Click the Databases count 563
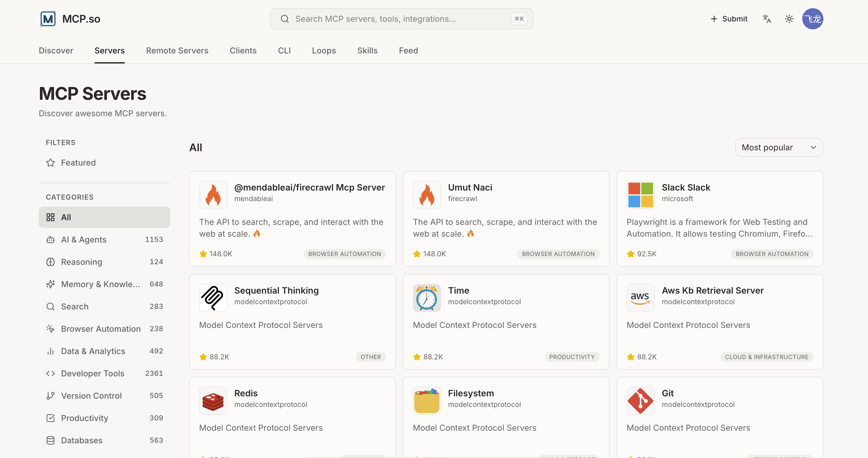 point(156,440)
